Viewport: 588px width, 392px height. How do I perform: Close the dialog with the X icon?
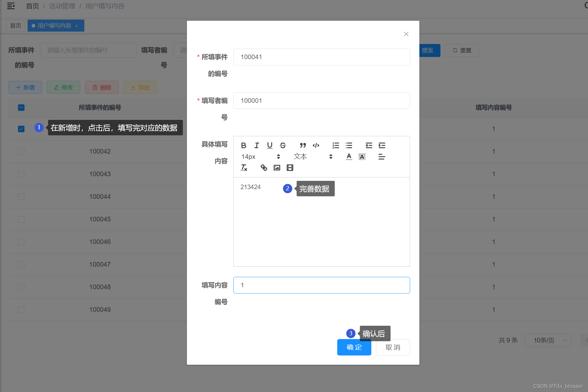pyautogui.click(x=406, y=34)
